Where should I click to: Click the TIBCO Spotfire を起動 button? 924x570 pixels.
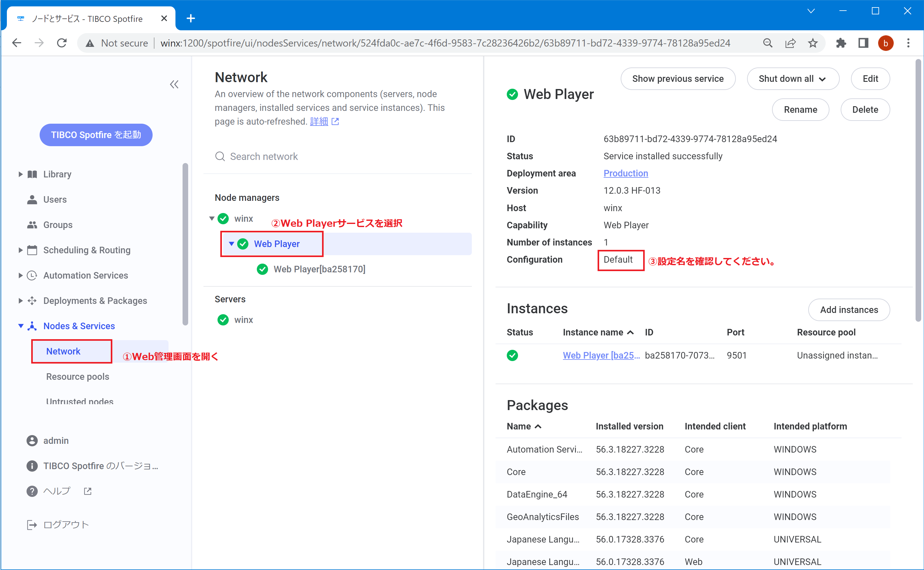click(96, 135)
